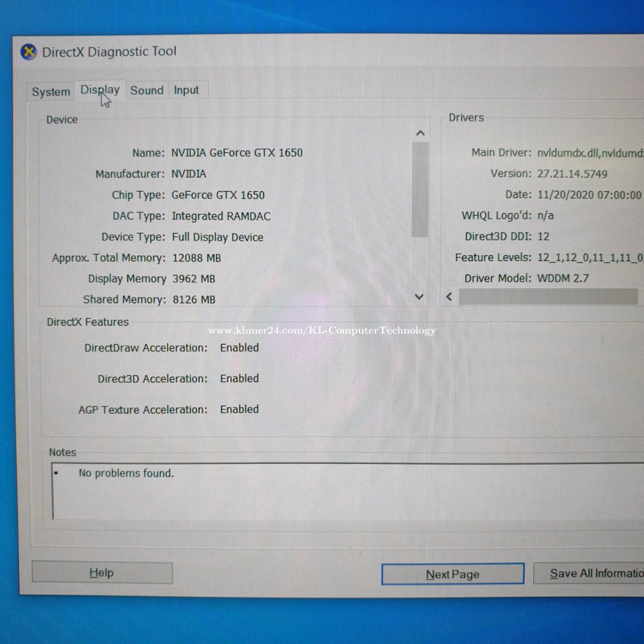
Task: Click the driver version 27.21.14.5749 value
Action: pos(572,174)
